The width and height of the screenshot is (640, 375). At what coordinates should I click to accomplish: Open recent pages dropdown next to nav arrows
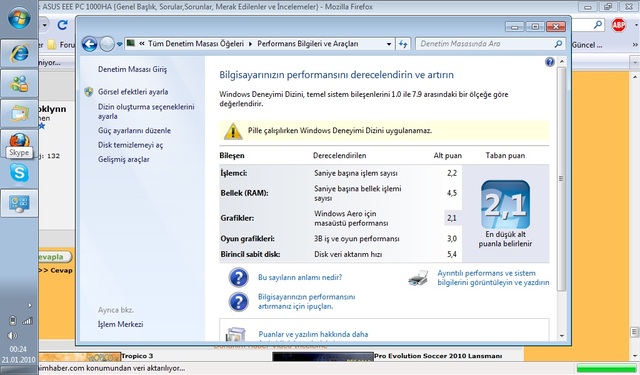coord(119,44)
